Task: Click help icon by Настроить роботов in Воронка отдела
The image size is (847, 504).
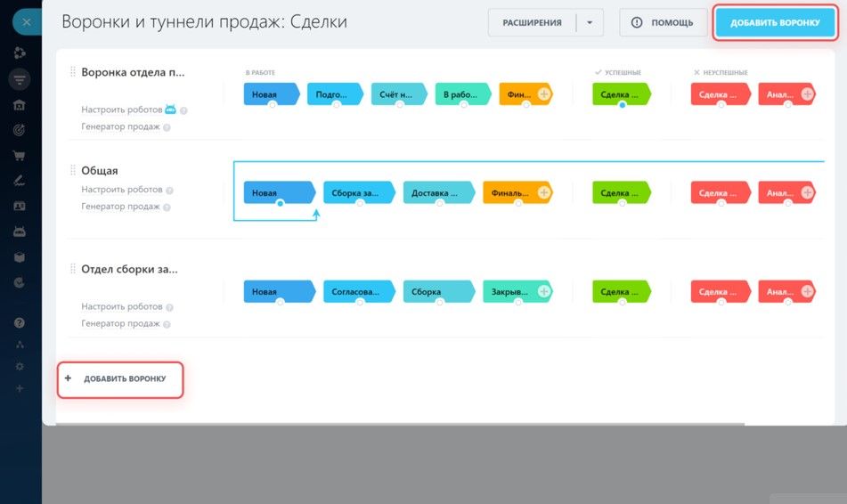Action: (x=183, y=110)
